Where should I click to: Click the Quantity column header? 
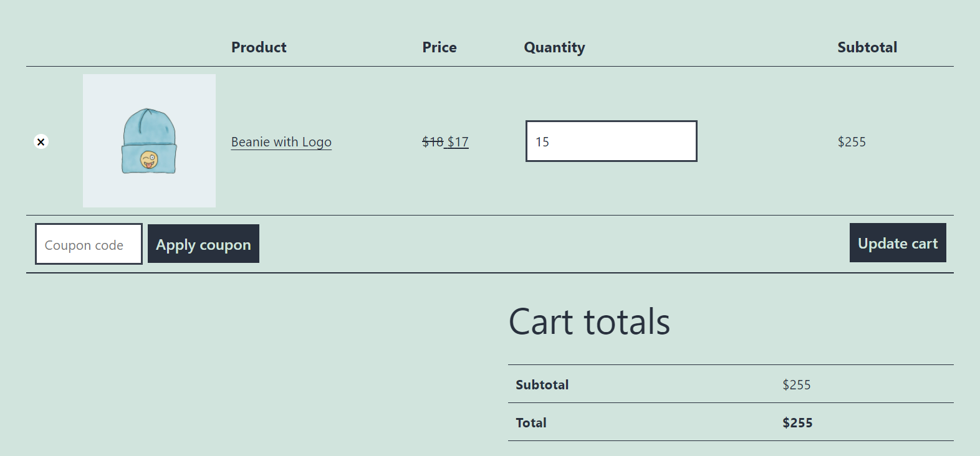pyautogui.click(x=554, y=47)
